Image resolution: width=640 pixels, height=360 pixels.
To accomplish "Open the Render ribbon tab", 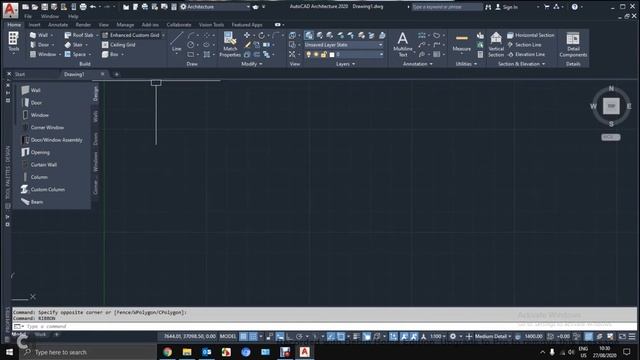I will tap(83, 25).
